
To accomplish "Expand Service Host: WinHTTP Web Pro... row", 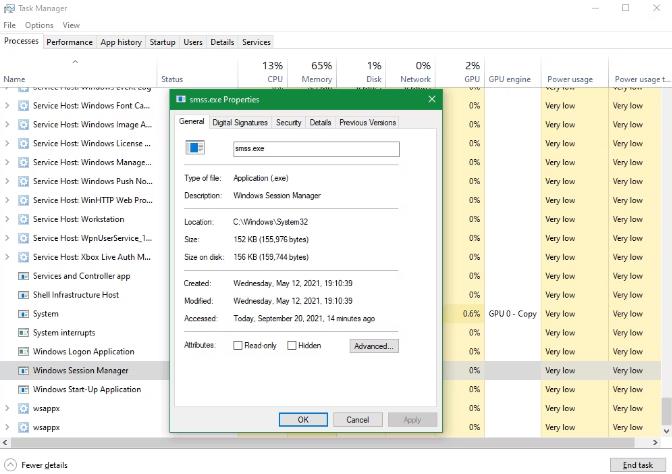I will tap(7, 200).
